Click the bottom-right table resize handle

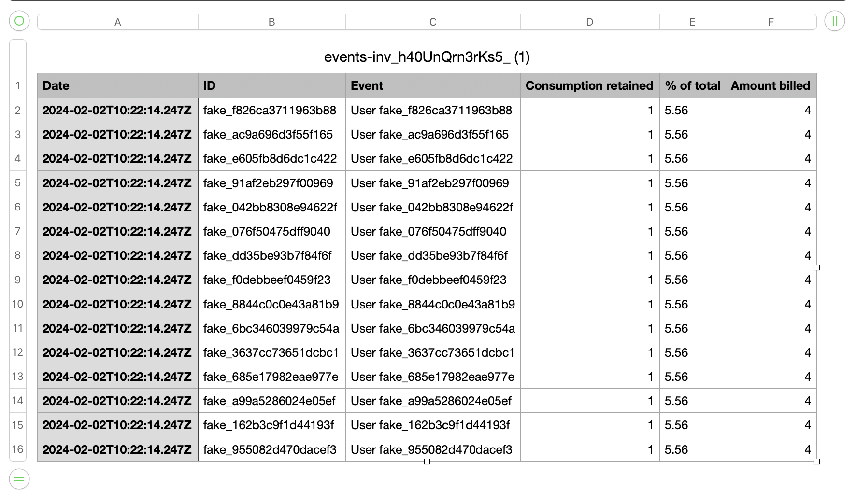(x=817, y=462)
